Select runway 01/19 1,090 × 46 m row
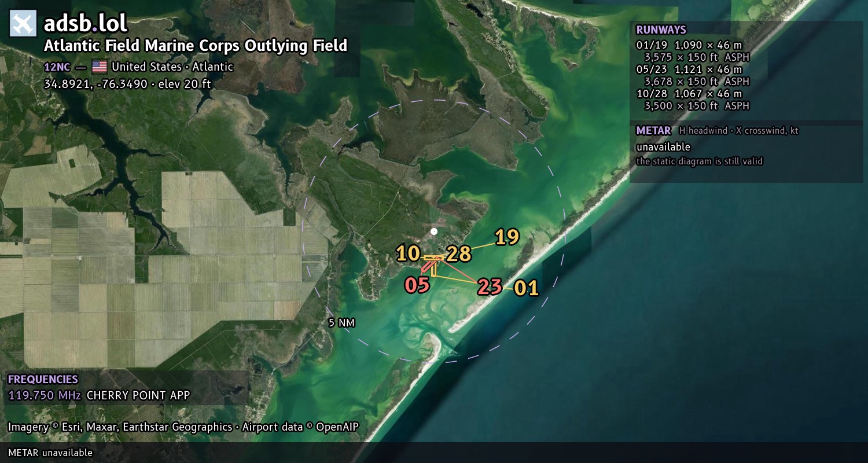Viewport: 868px width, 463px height. (x=689, y=45)
